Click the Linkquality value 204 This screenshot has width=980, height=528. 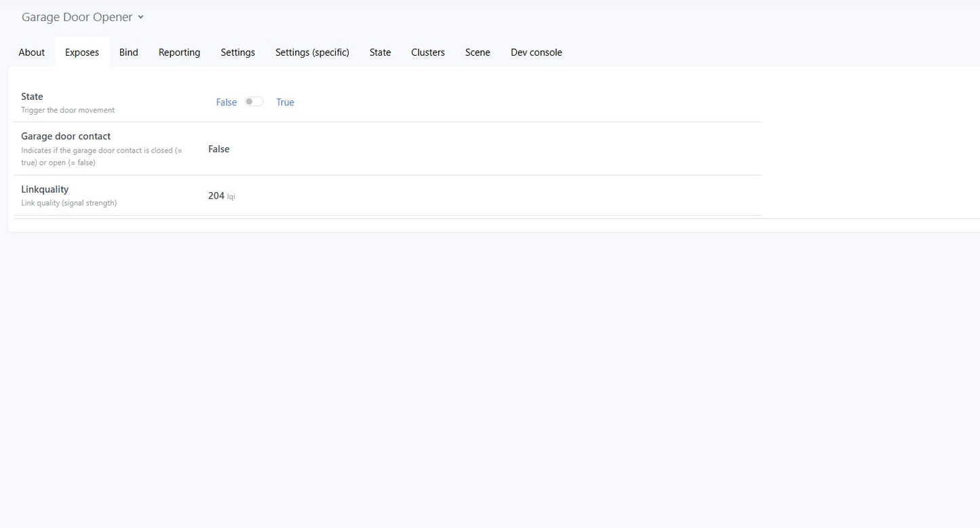pyautogui.click(x=216, y=195)
